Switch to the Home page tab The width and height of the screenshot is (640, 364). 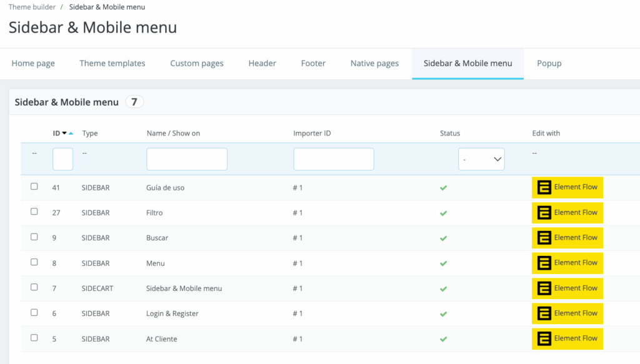pyautogui.click(x=33, y=63)
